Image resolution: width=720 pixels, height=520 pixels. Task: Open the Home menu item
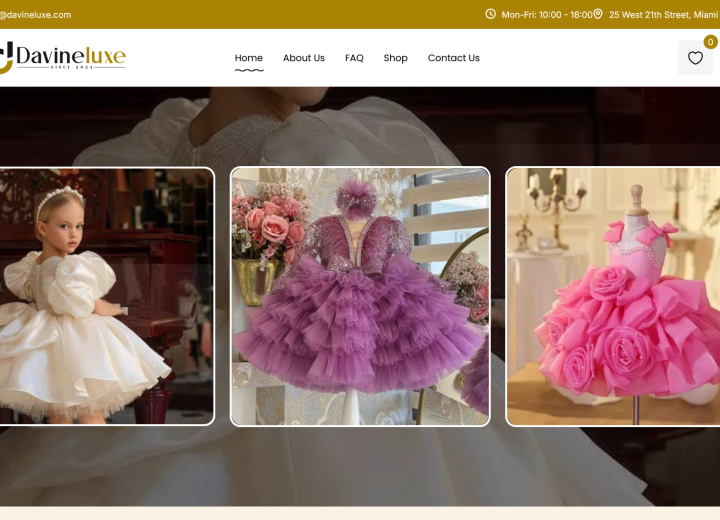(249, 58)
